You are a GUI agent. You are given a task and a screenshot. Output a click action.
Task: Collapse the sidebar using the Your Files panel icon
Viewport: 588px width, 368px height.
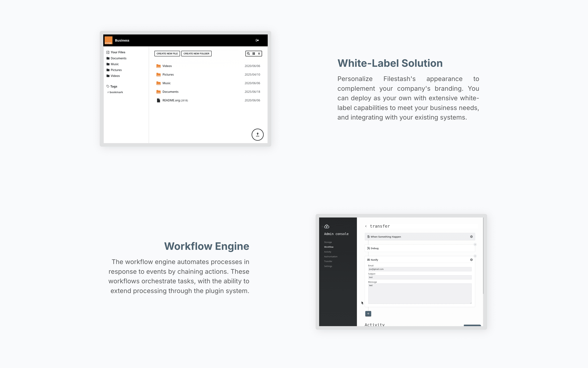tap(108, 52)
